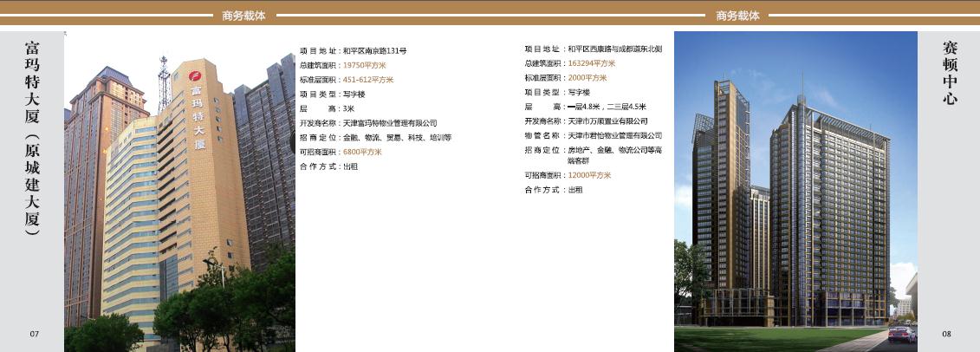Click page number 07
The image size is (980, 352).
point(35,334)
